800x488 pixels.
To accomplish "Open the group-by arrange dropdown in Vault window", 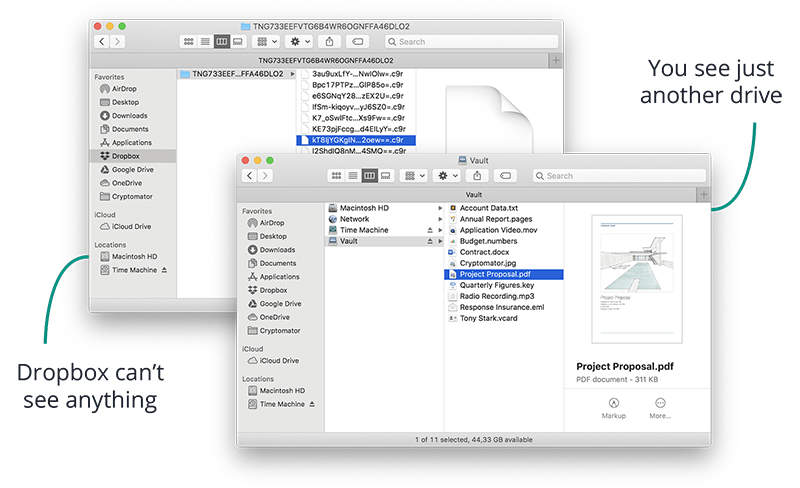I will 412,175.
